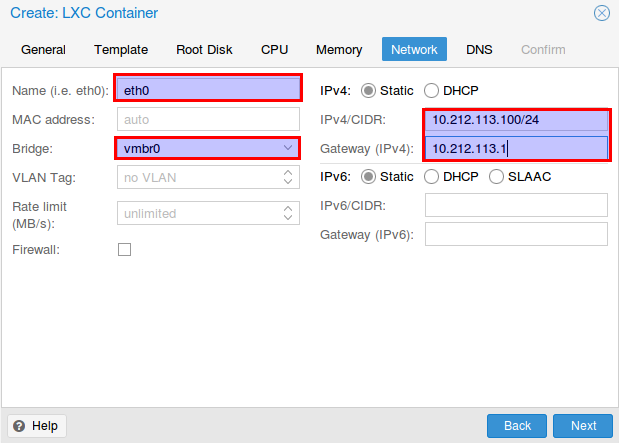The image size is (619, 443).
Task: Choose IPv6 Static radio option
Action: point(368,176)
